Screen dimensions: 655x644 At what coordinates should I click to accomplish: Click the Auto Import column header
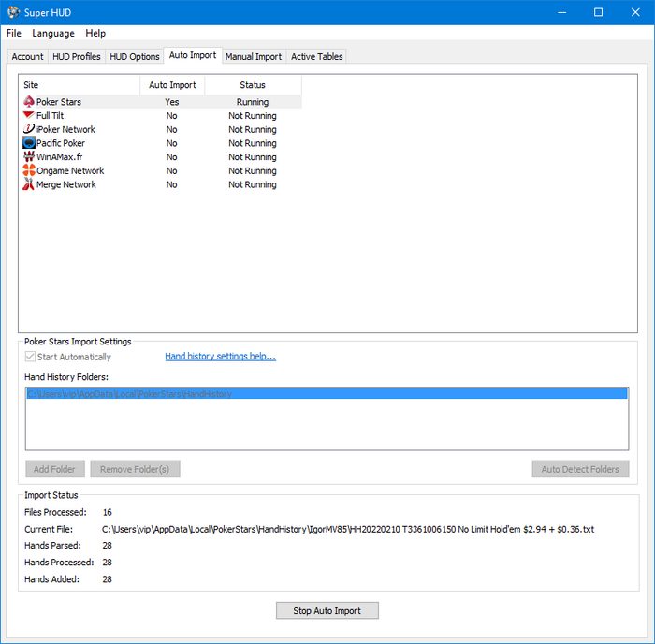coord(172,85)
